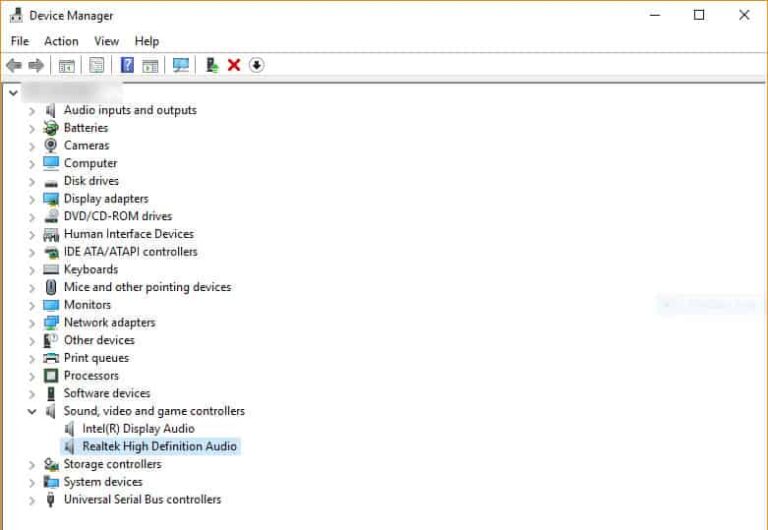The height and width of the screenshot is (530, 768).
Task: Click the blue Help toolbar icon
Action: [x=127, y=65]
